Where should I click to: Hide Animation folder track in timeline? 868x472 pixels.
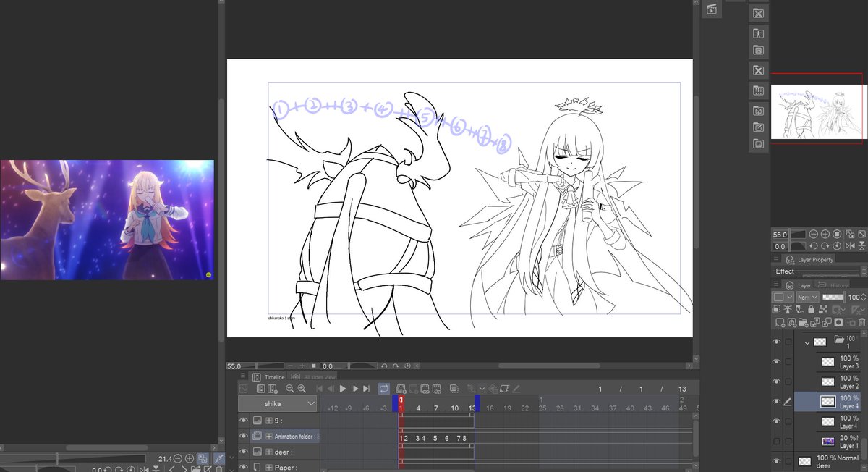tap(244, 436)
